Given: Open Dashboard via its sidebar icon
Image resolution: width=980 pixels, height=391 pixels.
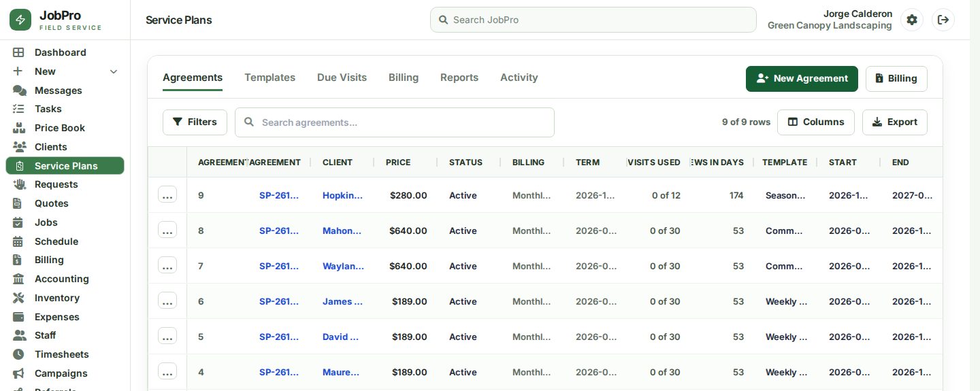Looking at the screenshot, I should pos(19,52).
